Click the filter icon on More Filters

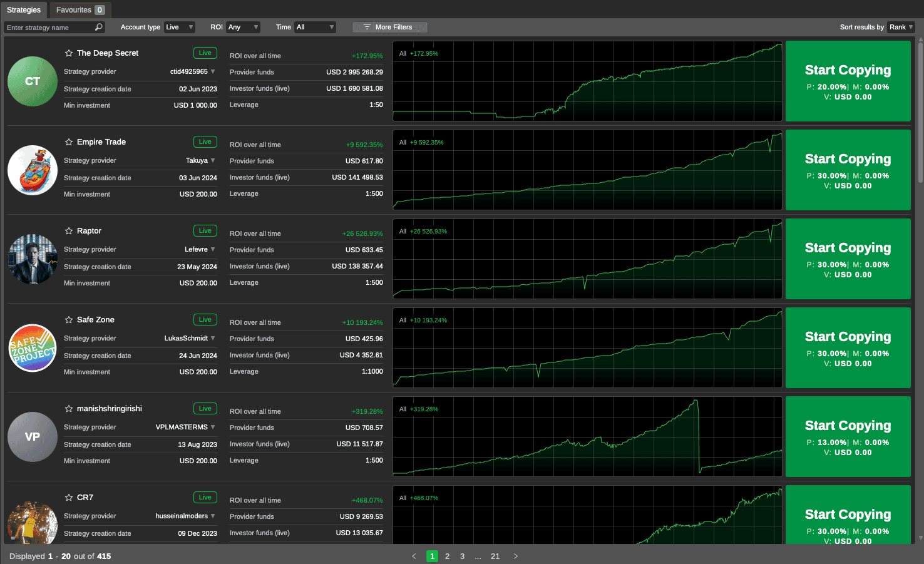366,27
